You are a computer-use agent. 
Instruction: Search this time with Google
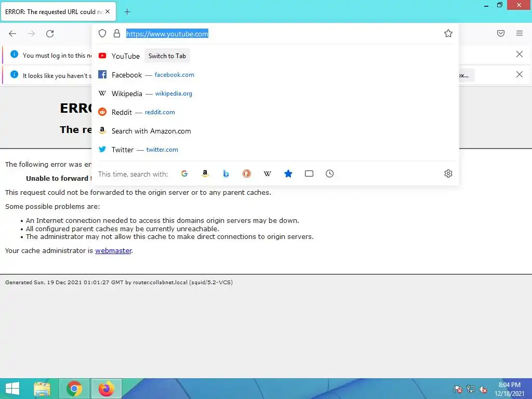(x=184, y=174)
